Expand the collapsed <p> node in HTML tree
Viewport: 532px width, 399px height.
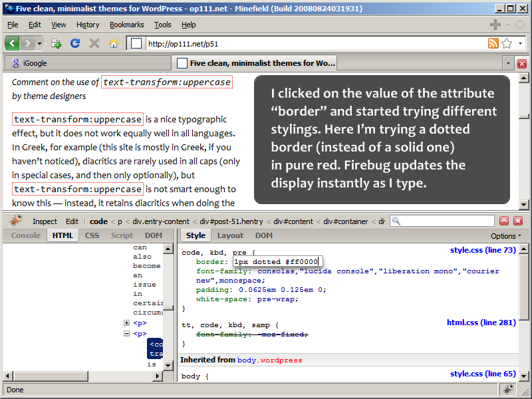(126, 323)
